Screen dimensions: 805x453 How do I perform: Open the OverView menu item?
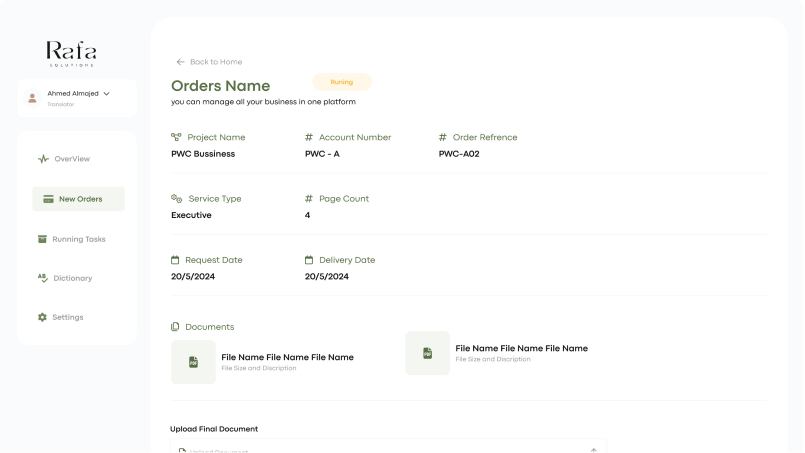(x=72, y=159)
